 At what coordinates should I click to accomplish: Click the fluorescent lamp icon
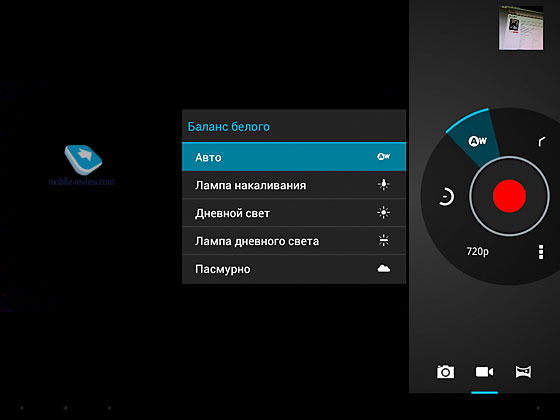384,240
